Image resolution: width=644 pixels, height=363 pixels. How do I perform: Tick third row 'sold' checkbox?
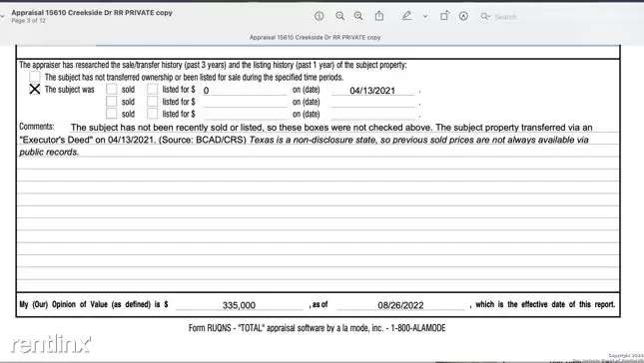coord(111,114)
